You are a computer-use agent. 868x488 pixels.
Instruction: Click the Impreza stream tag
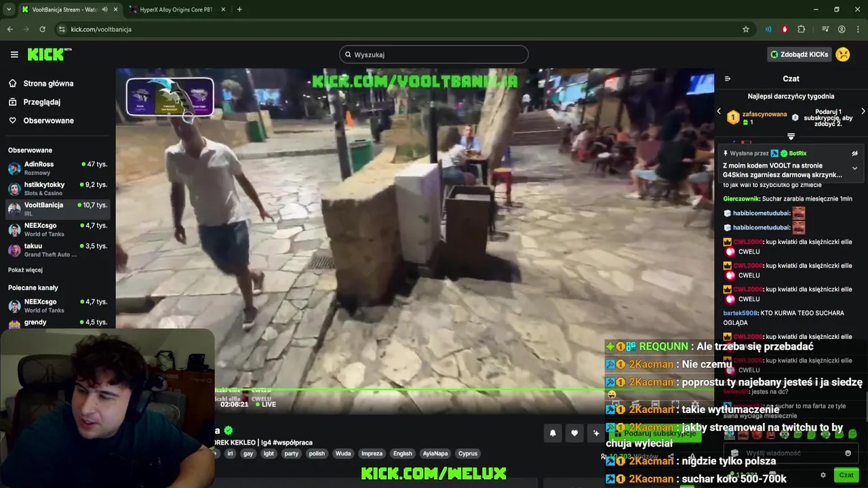pos(372,453)
